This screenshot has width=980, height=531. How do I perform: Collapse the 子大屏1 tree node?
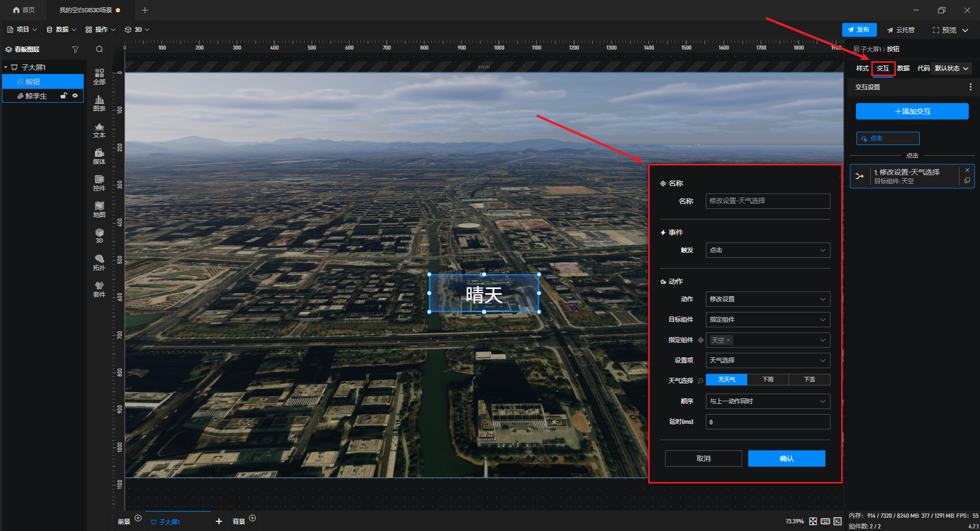(6, 67)
